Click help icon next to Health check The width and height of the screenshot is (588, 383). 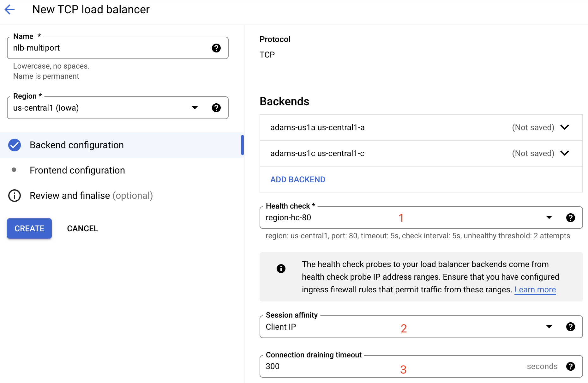(570, 218)
